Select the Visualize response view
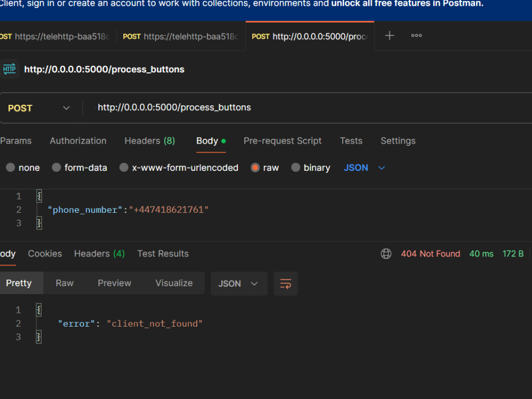Image resolution: width=532 pixels, height=399 pixels. (x=174, y=284)
